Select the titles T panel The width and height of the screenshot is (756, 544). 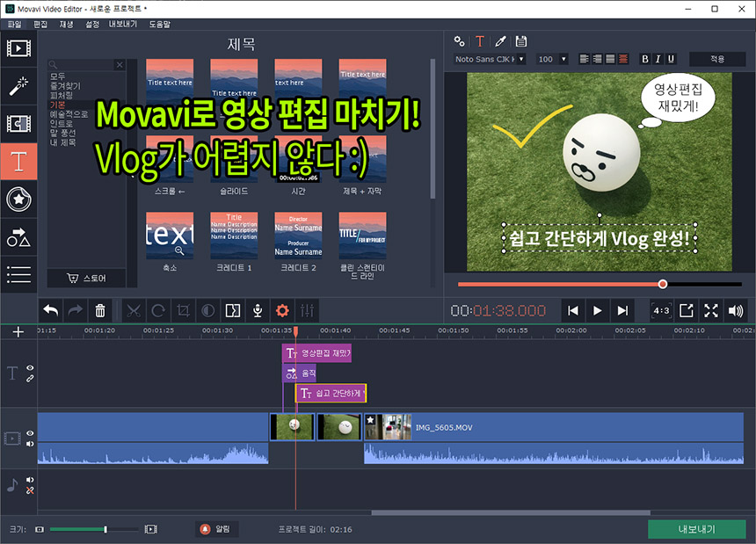(18, 162)
